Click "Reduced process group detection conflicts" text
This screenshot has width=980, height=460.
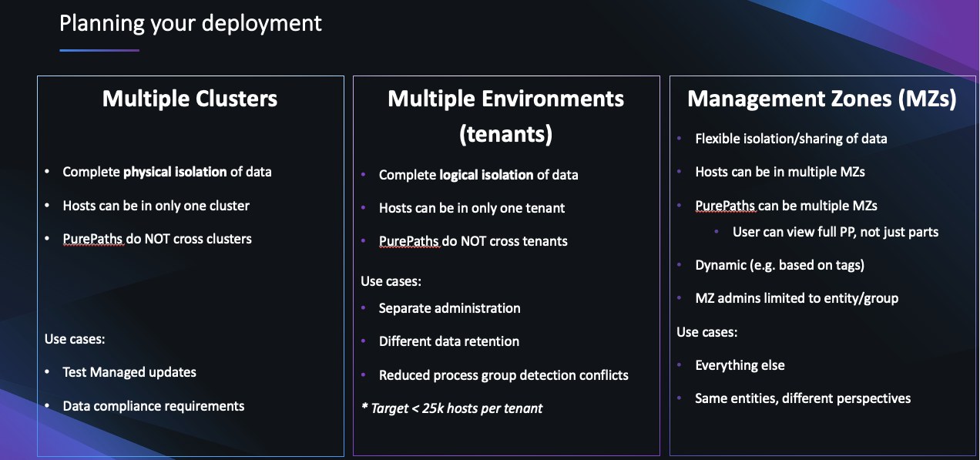click(x=503, y=375)
